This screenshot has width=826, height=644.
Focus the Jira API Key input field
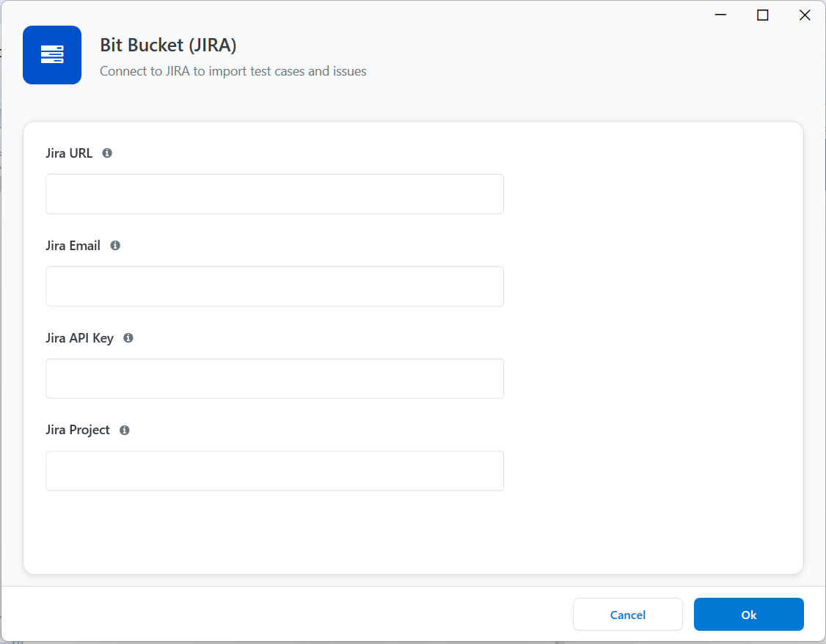click(x=274, y=378)
